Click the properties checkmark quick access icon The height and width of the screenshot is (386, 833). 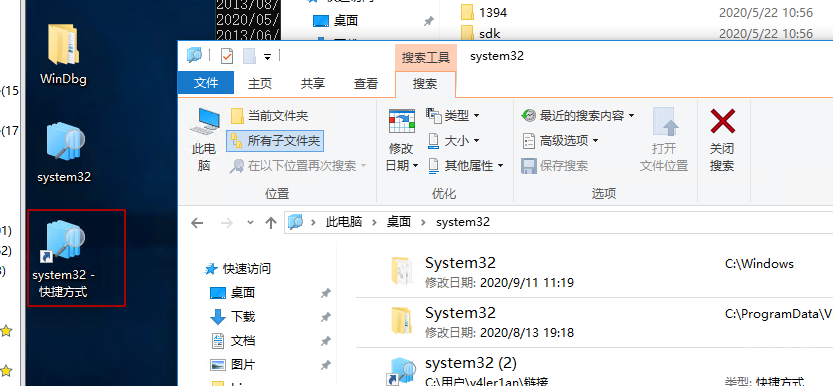tap(227, 56)
